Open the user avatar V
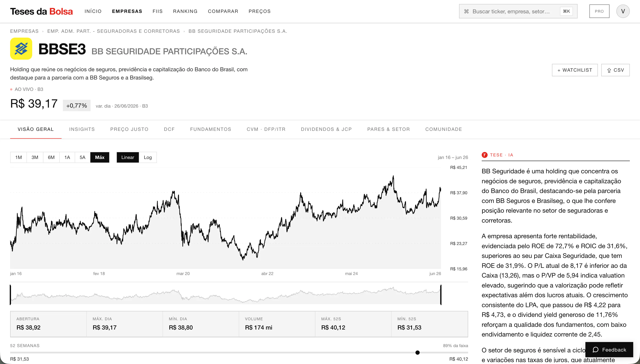 click(623, 11)
